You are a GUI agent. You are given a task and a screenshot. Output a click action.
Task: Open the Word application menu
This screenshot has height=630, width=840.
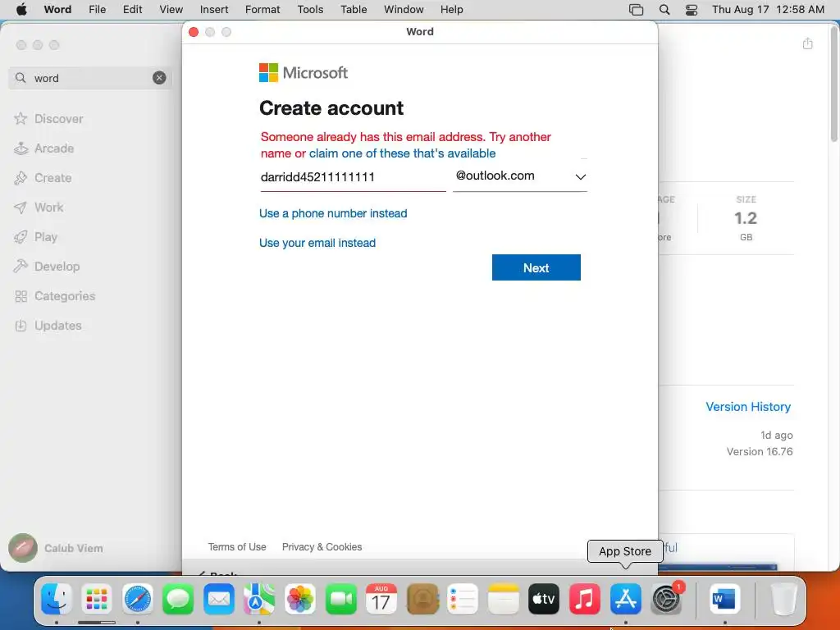tap(58, 10)
